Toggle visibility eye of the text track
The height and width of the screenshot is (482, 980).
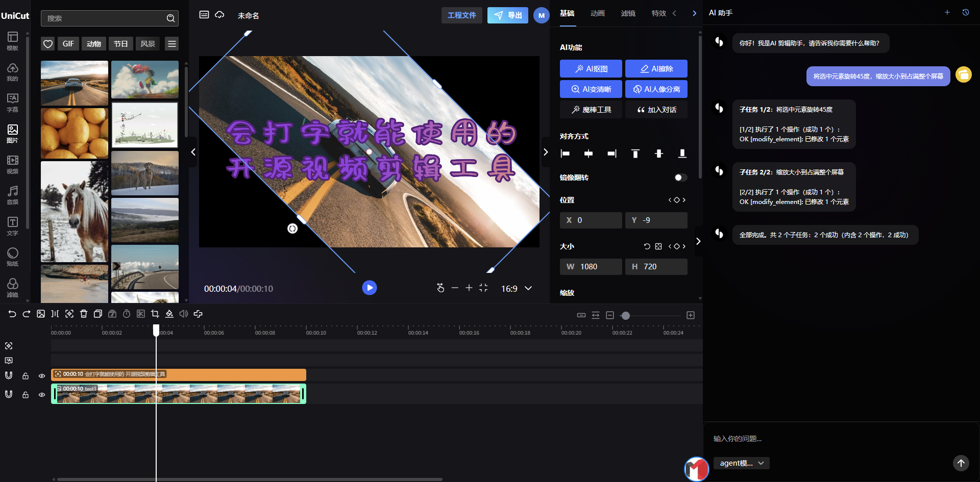42,376
